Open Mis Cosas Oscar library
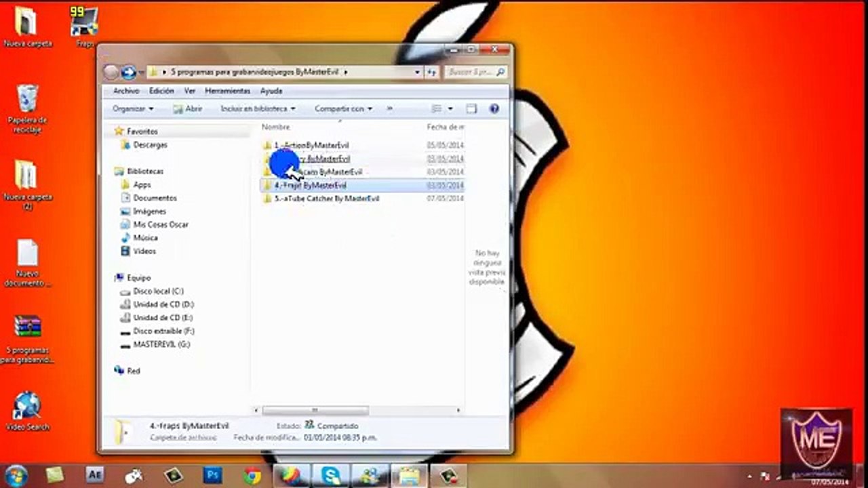 (161, 224)
